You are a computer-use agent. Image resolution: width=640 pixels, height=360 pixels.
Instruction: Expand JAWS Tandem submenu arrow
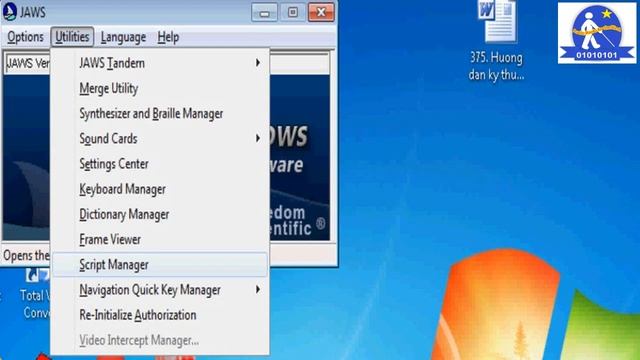coord(258,63)
